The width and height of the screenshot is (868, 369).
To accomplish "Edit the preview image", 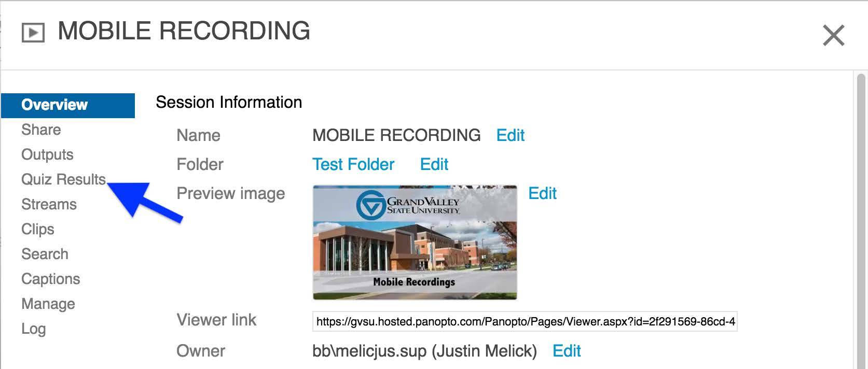I will 542,193.
